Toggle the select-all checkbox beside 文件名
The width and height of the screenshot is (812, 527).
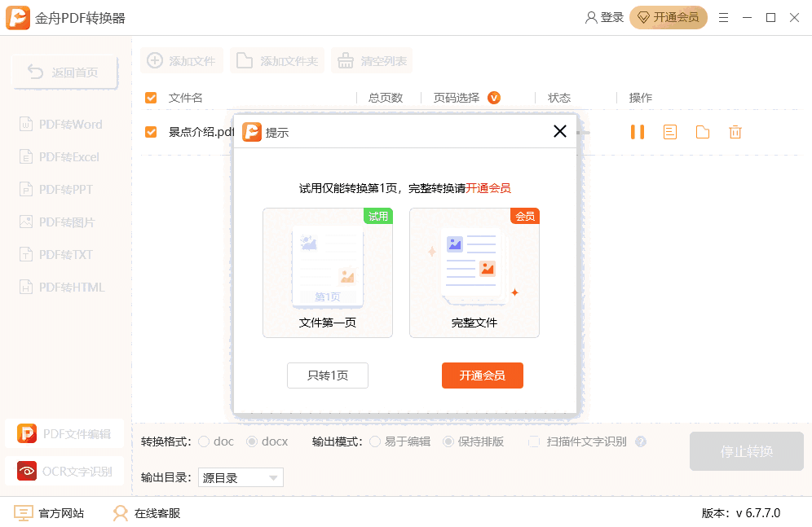point(151,98)
